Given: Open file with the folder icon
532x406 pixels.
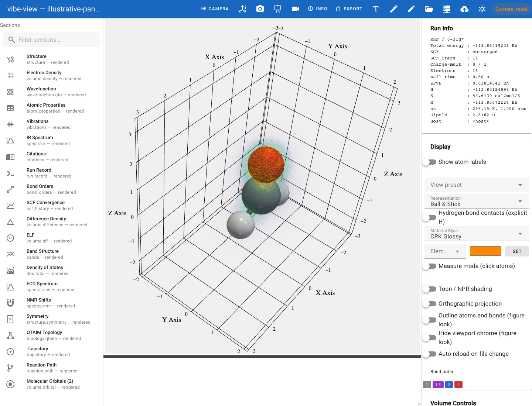Looking at the screenshot, I should click(x=429, y=9).
